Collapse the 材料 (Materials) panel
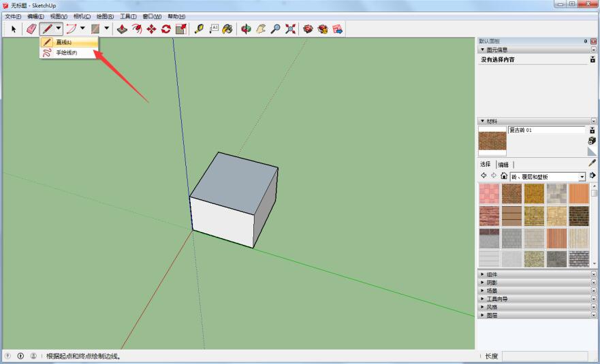The height and width of the screenshot is (364, 600). pyautogui.click(x=483, y=121)
